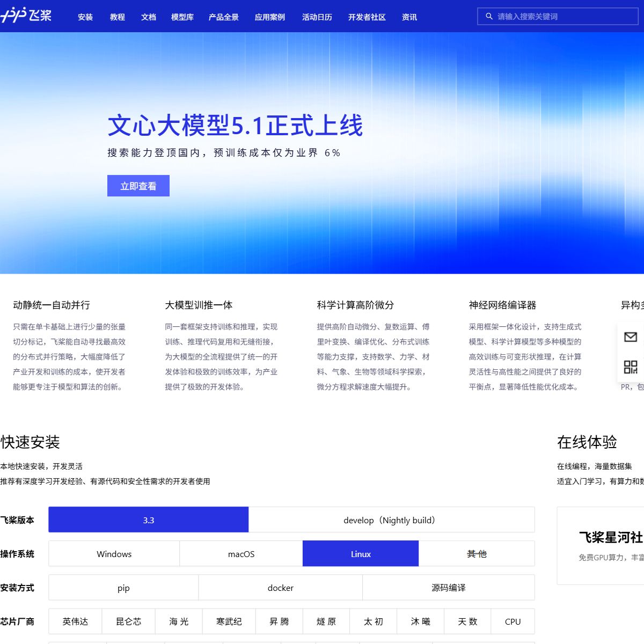The height and width of the screenshot is (644, 644).
Task: Open the 文档 menu
Action: [149, 17]
